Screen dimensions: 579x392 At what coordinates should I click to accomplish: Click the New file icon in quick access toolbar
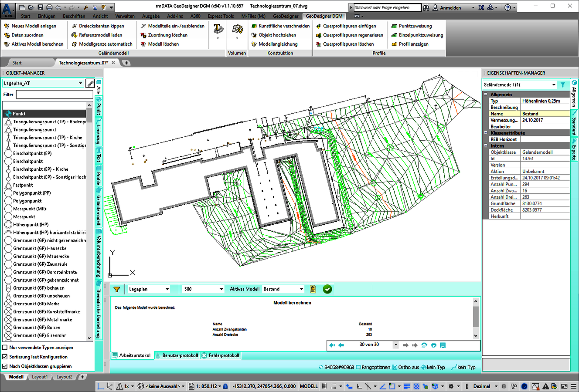23,7
